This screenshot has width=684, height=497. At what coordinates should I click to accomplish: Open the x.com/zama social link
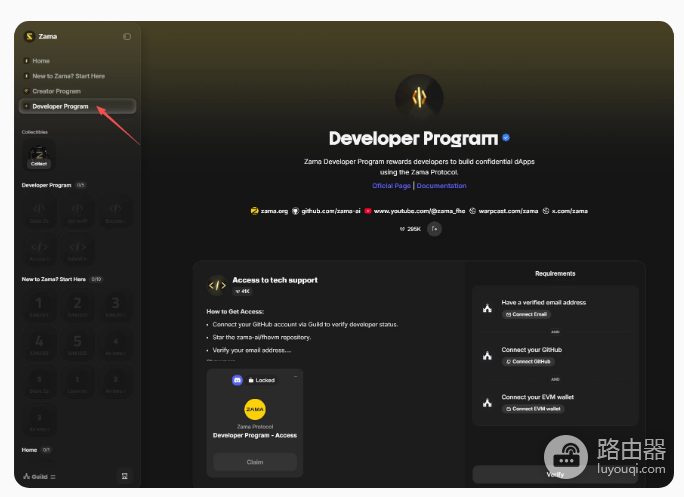pyautogui.click(x=565, y=211)
